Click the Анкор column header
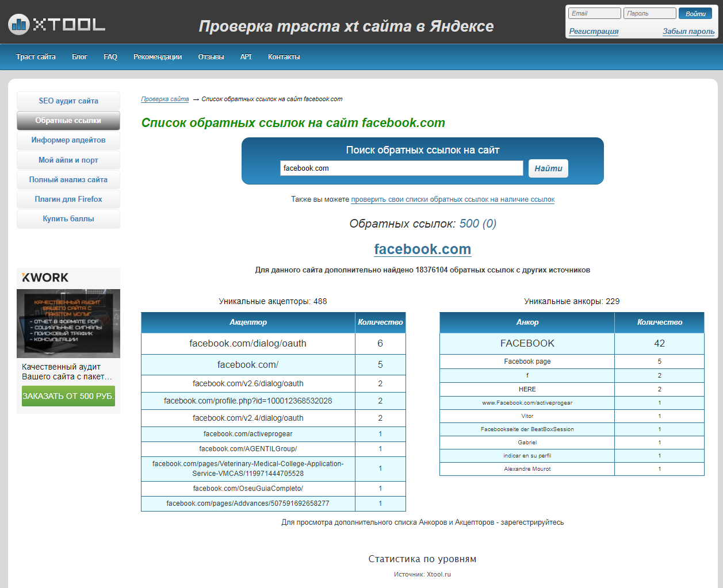The width and height of the screenshot is (723, 588). 527,322
